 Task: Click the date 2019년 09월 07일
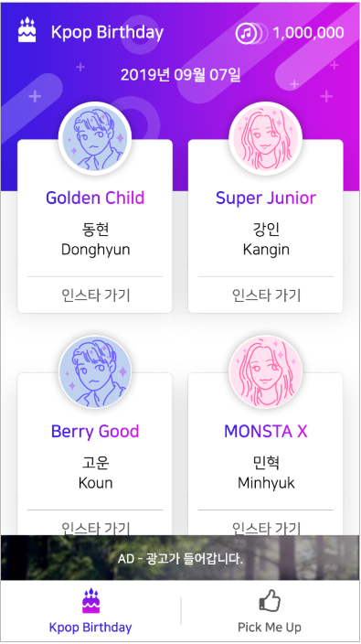click(x=181, y=75)
